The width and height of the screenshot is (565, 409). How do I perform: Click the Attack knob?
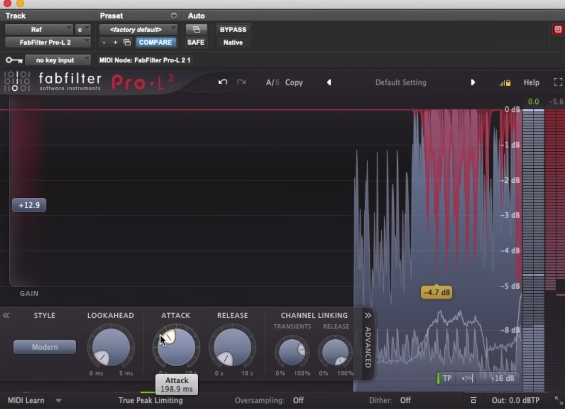176,347
